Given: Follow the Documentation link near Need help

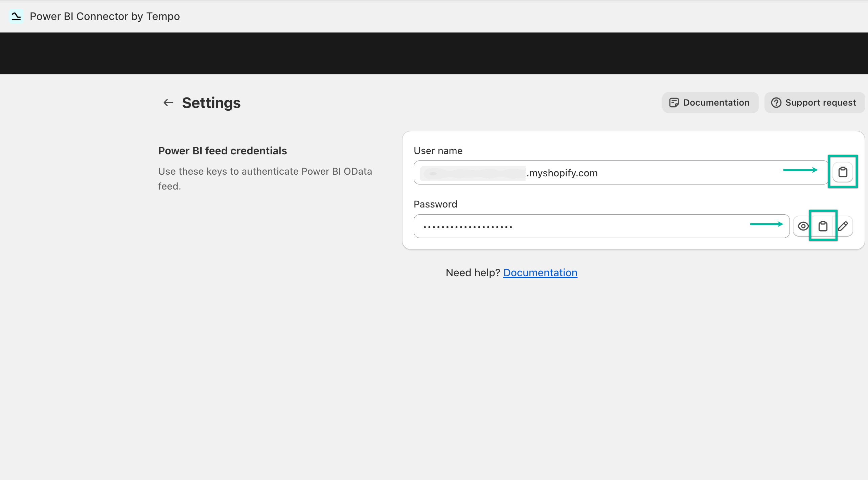Looking at the screenshot, I should 540,272.
